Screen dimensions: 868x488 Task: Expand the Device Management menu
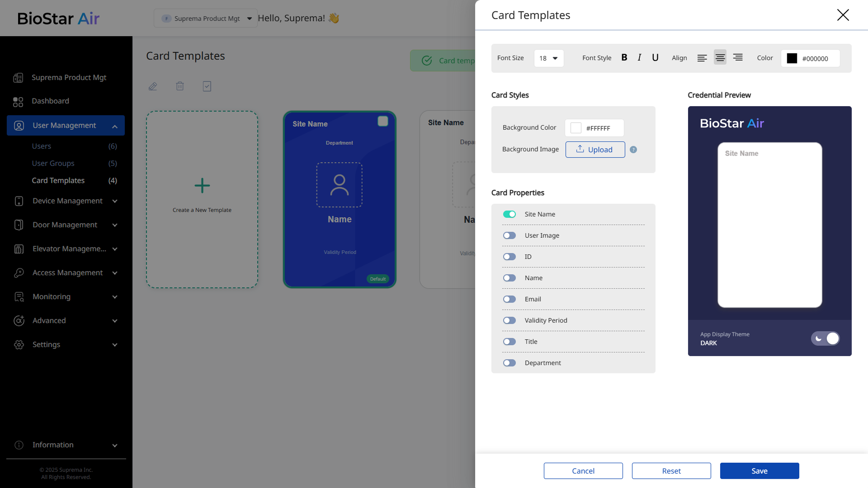pos(68,201)
